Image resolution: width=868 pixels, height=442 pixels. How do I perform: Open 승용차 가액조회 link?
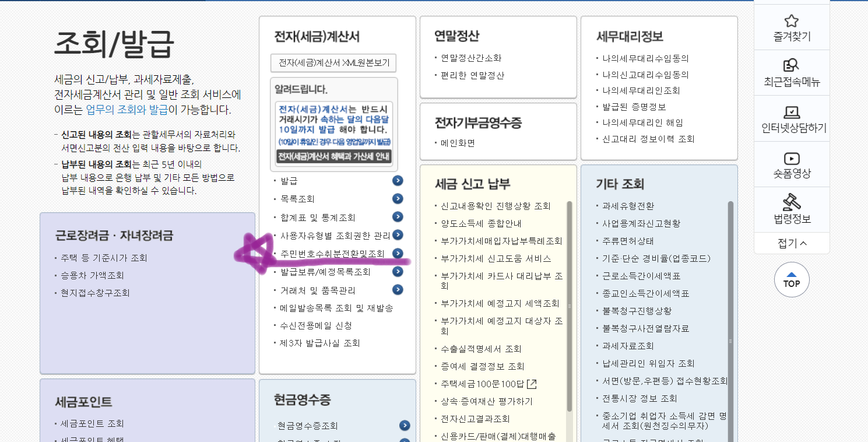pos(92,275)
